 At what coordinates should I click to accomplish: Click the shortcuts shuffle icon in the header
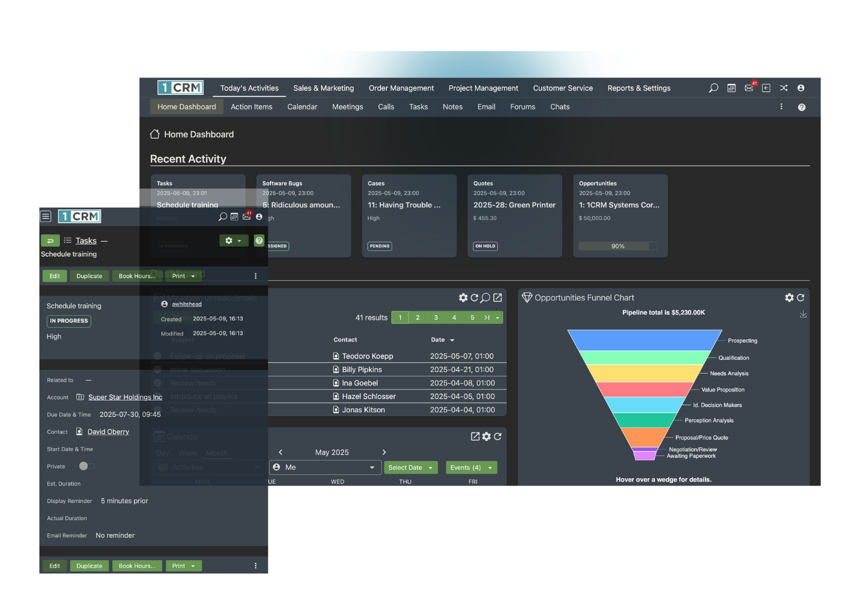pyautogui.click(x=784, y=88)
